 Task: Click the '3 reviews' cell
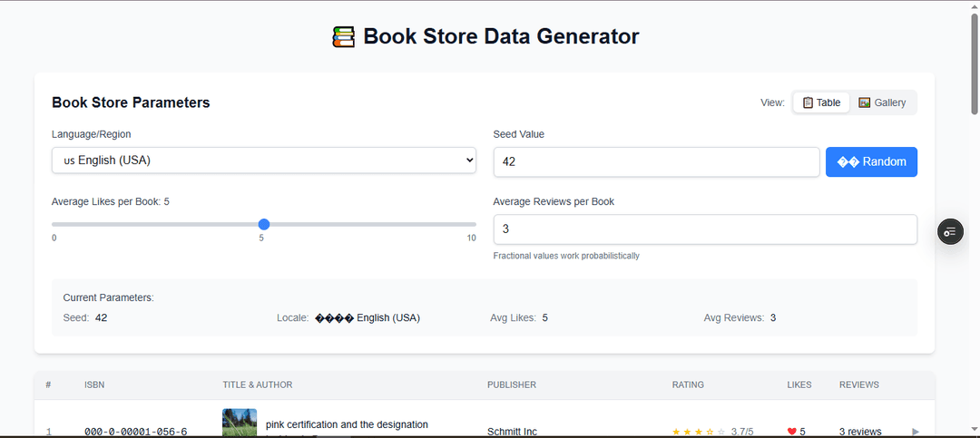pos(860,432)
